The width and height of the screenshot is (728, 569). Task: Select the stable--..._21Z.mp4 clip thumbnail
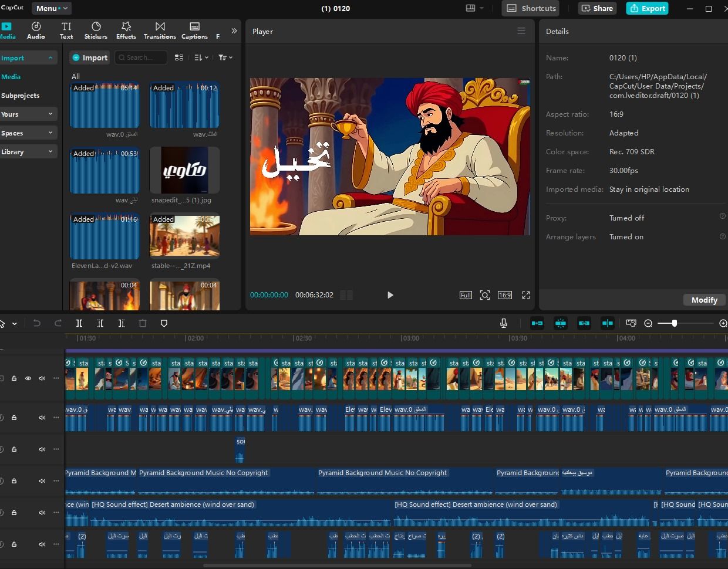(184, 236)
